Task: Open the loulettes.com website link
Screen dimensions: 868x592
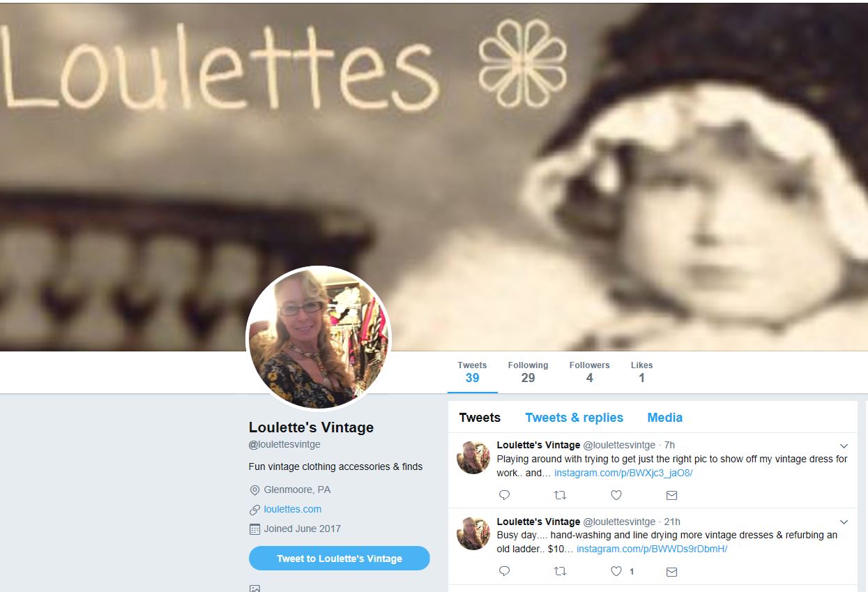Action: [x=293, y=509]
